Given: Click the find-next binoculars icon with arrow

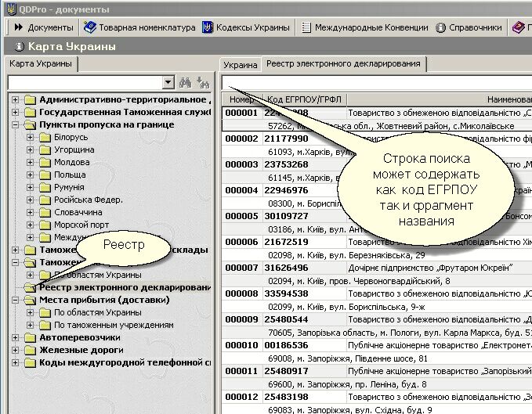Looking at the screenshot, I should point(203,82).
